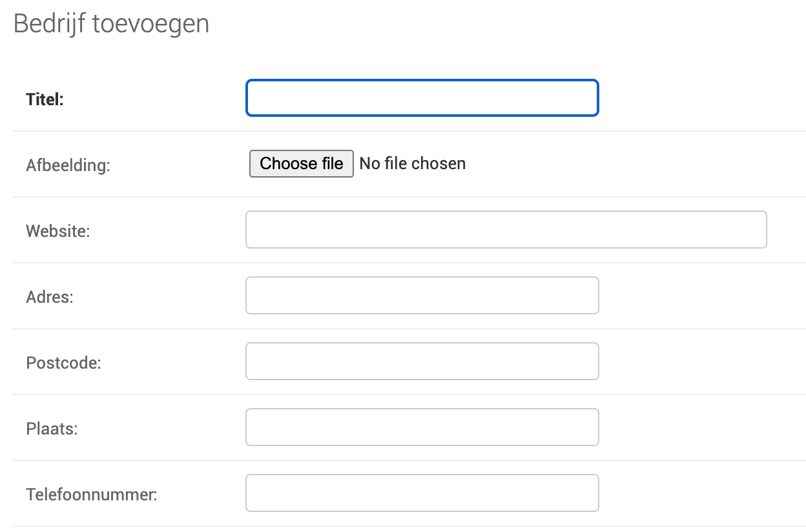
Task: Click empty space right of Telefoonnummer field
Action: (697, 493)
